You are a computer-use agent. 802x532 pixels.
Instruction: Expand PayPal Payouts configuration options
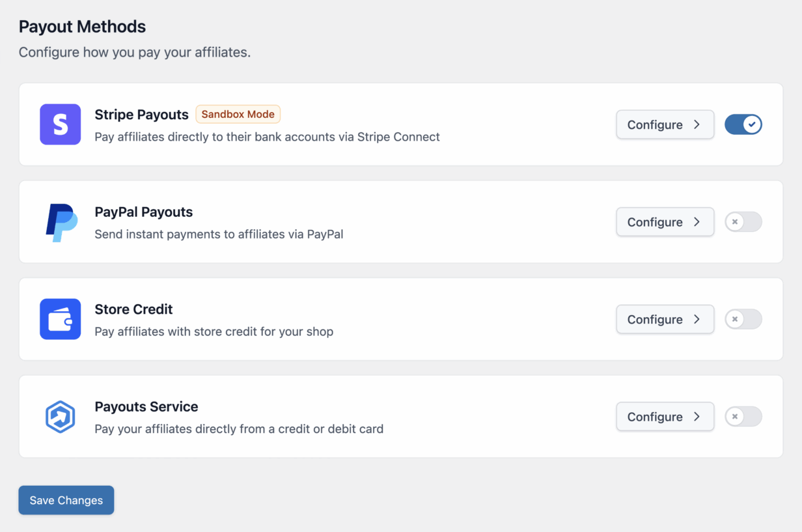[665, 222]
